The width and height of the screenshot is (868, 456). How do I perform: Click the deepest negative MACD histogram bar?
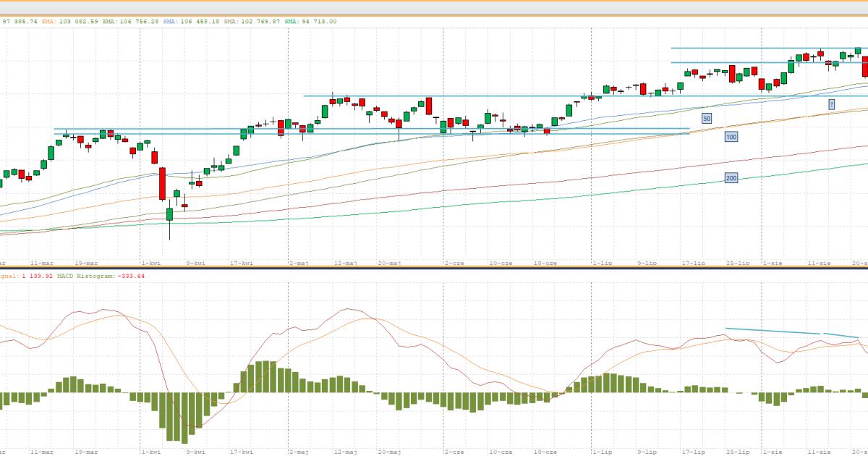click(x=184, y=418)
